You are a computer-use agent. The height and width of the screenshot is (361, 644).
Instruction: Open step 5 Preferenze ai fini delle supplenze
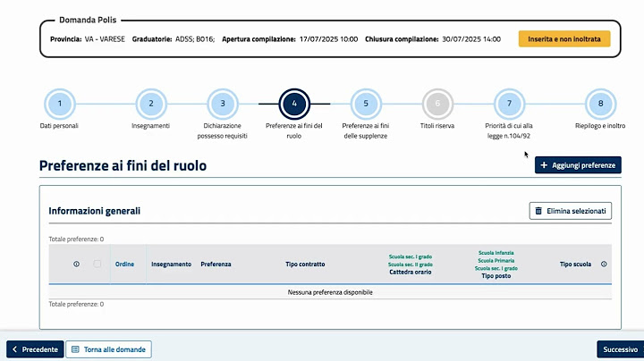click(x=366, y=104)
